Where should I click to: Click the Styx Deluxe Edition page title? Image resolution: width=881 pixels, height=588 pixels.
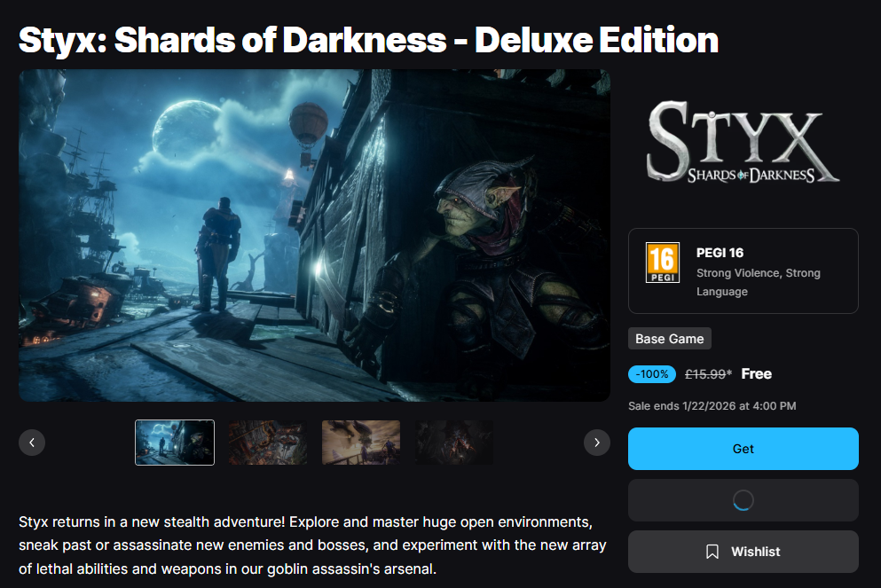[x=368, y=41]
